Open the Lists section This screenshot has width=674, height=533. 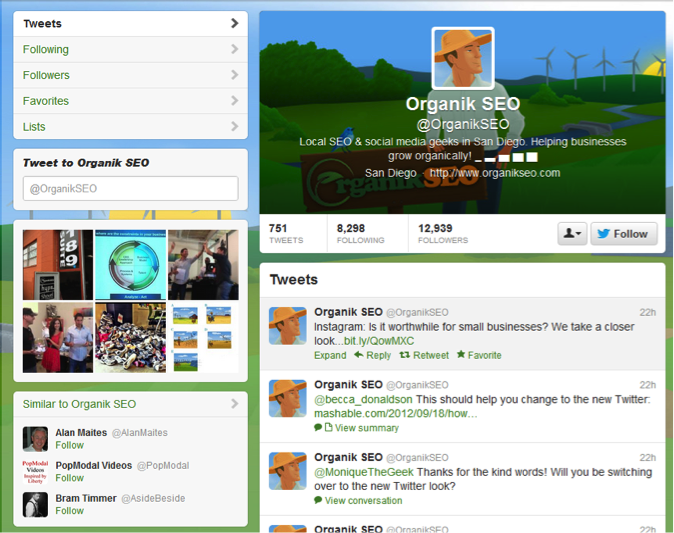pyautogui.click(x=131, y=126)
